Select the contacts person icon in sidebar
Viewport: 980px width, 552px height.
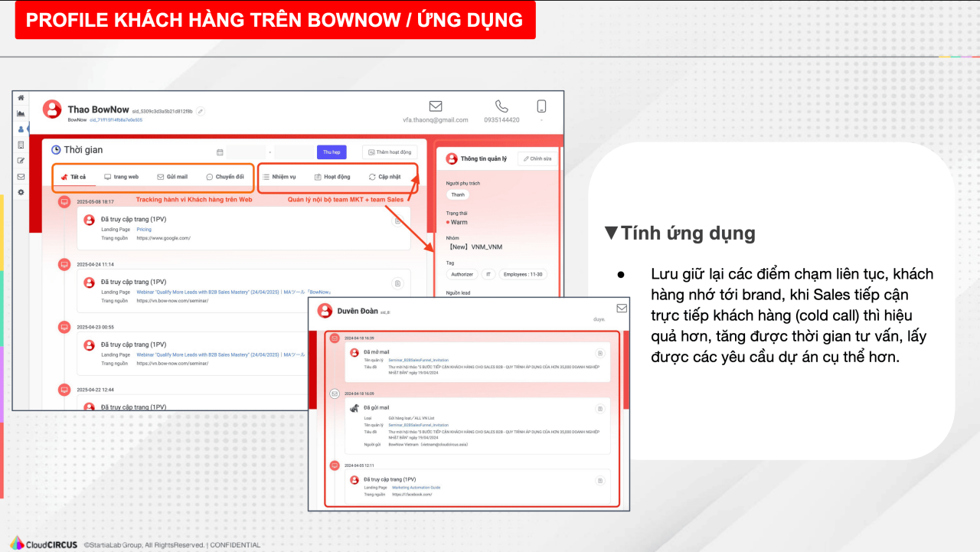[x=21, y=129]
